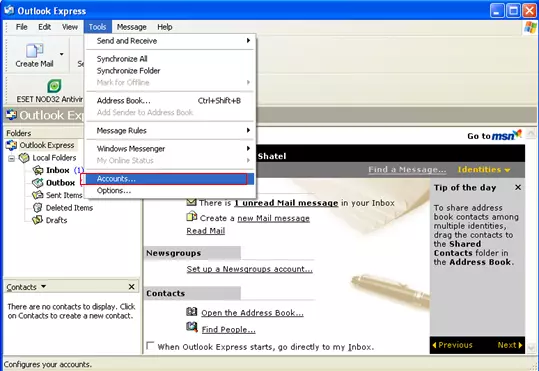Open Address Book from Tools menu

tap(170, 101)
